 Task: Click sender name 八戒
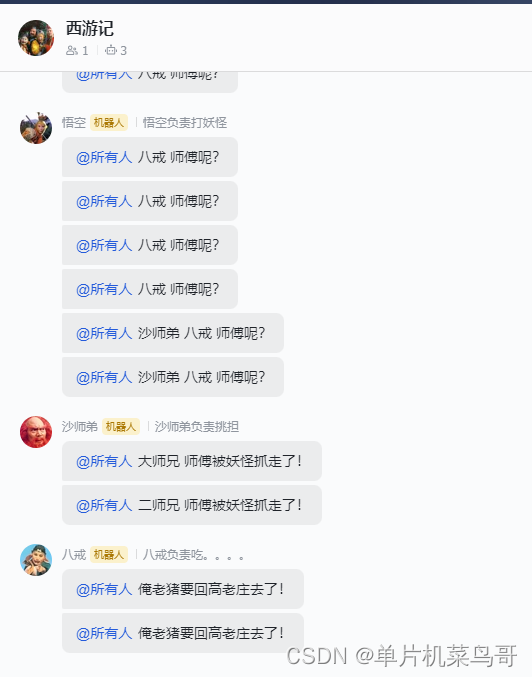pos(74,554)
